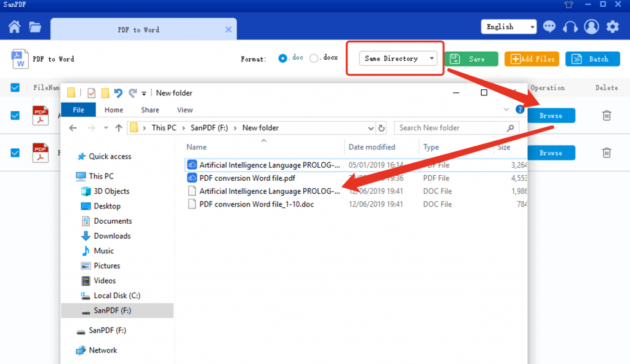Screen dimensions: 630x364
Task: Open Downloads in navigation pane
Action: 112,236
